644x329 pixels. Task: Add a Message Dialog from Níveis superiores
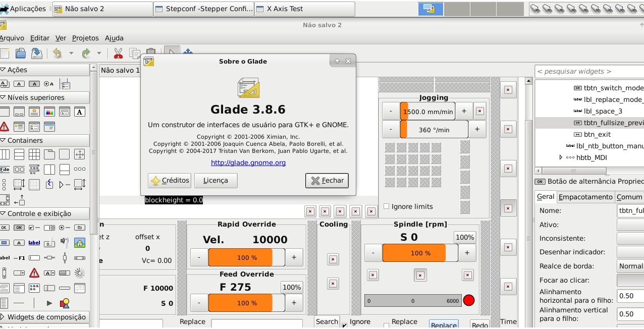pos(4,126)
